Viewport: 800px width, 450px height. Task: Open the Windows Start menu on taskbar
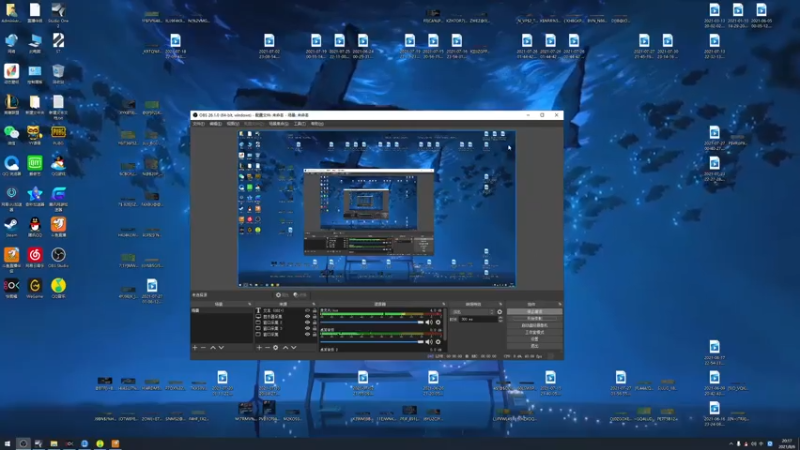7,444
